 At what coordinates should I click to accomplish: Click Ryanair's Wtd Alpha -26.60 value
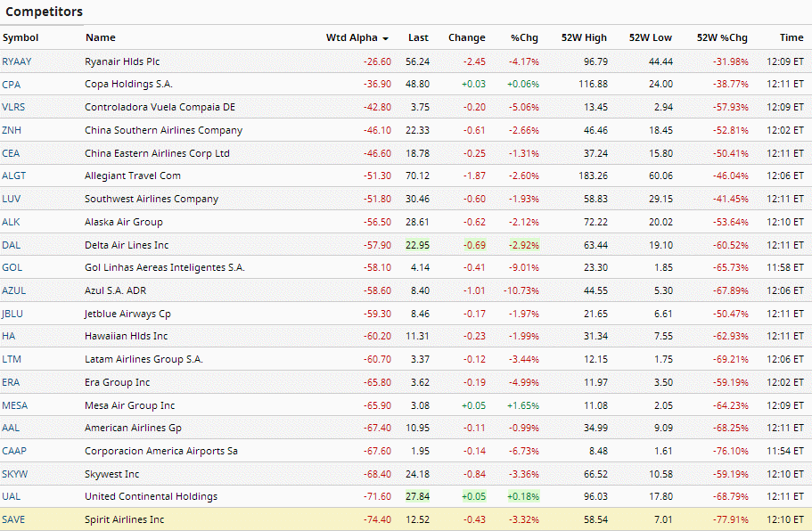[x=377, y=61]
